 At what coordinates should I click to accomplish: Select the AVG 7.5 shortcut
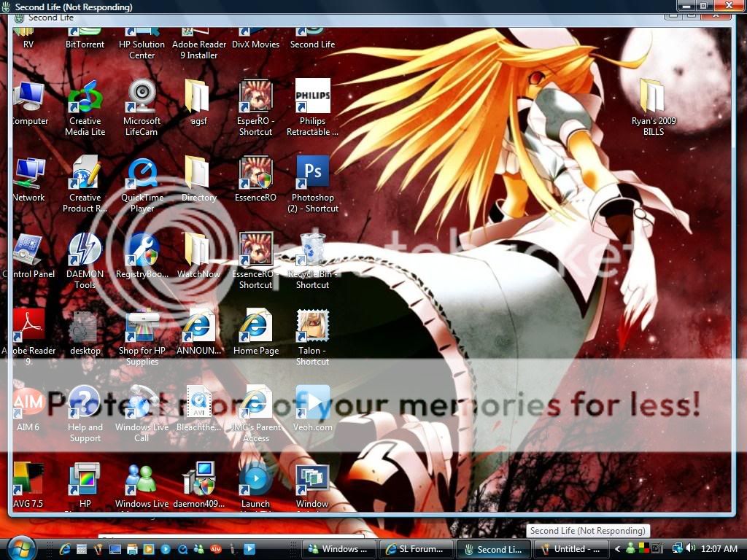coord(28,486)
